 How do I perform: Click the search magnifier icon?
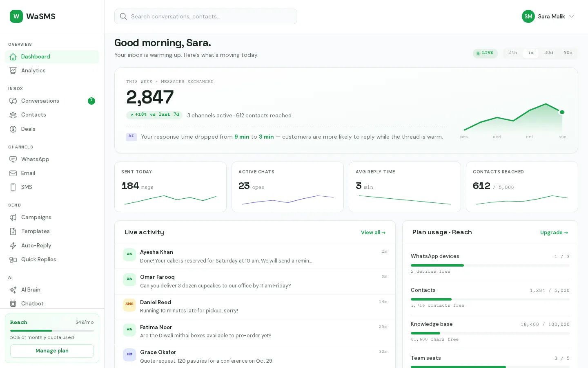pos(123,16)
